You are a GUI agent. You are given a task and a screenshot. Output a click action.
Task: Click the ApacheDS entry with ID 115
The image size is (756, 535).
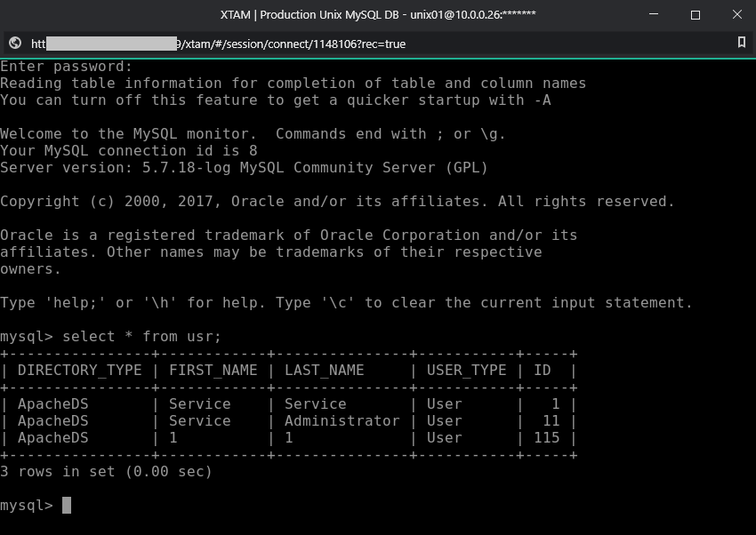[53, 437]
